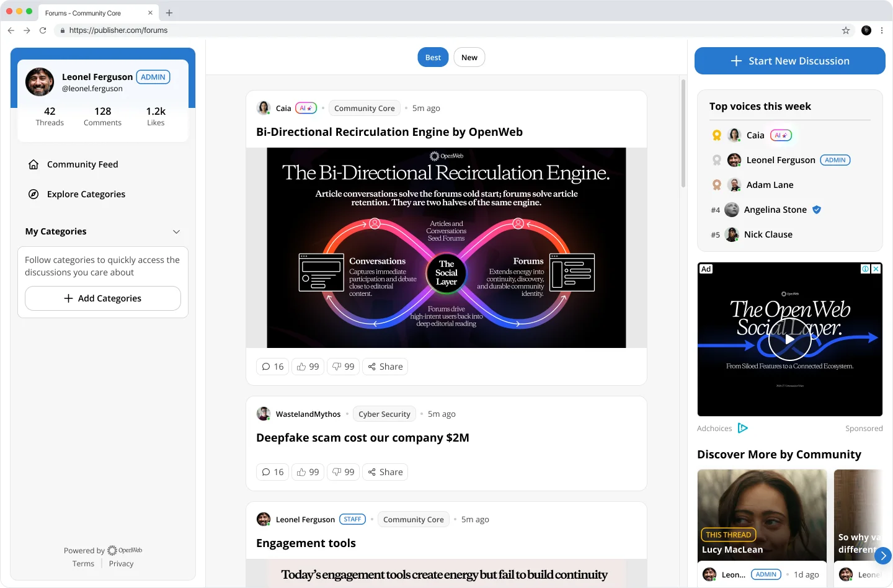
Task: Advance the Discover More carousel arrow
Action: tap(883, 556)
